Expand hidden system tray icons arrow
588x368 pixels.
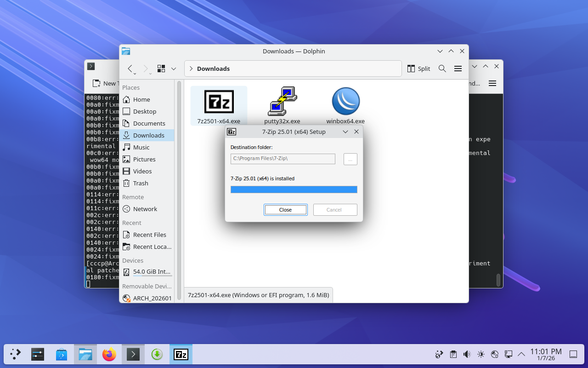(x=521, y=354)
